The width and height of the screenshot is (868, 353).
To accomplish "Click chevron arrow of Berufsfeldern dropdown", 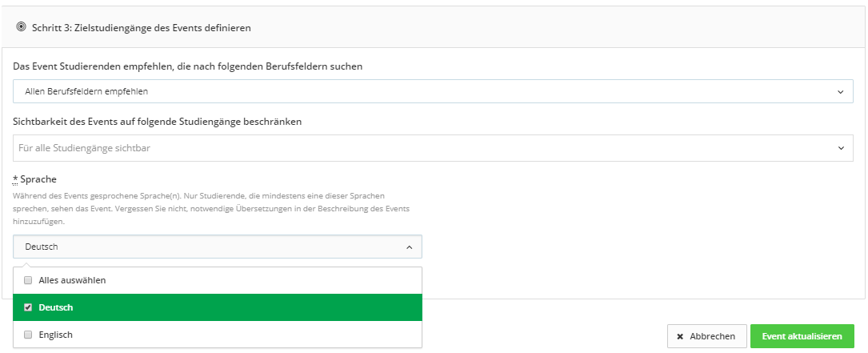I will [x=840, y=92].
